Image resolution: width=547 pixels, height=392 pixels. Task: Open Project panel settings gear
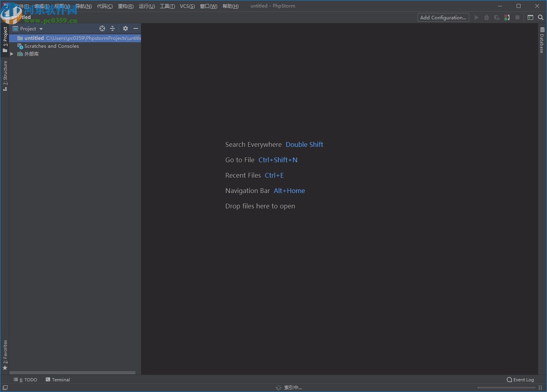click(x=125, y=28)
